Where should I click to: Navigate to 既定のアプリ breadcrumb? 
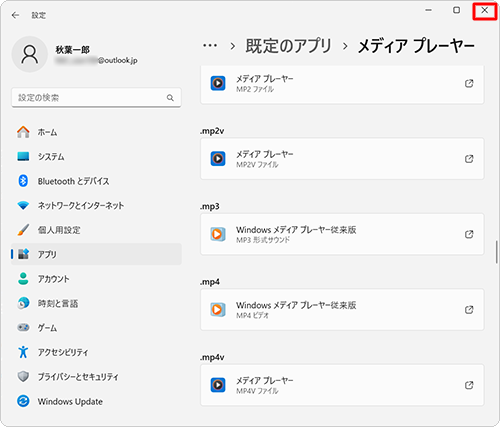(x=289, y=46)
